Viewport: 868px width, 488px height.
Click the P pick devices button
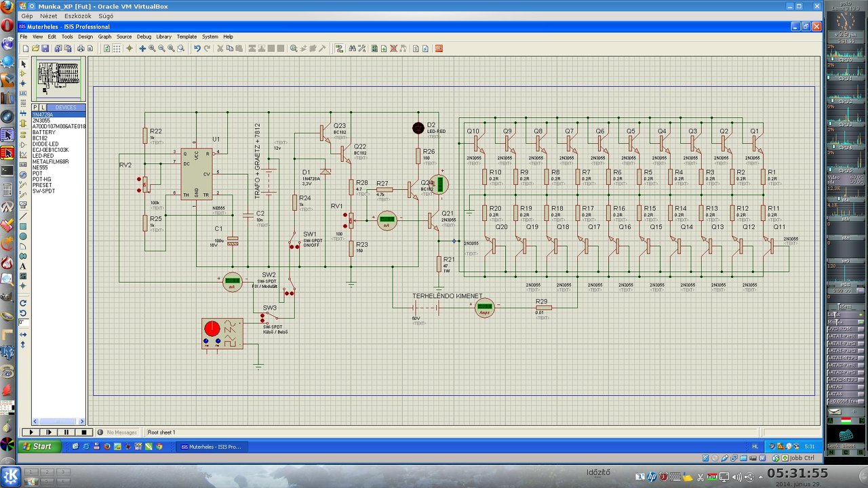35,107
